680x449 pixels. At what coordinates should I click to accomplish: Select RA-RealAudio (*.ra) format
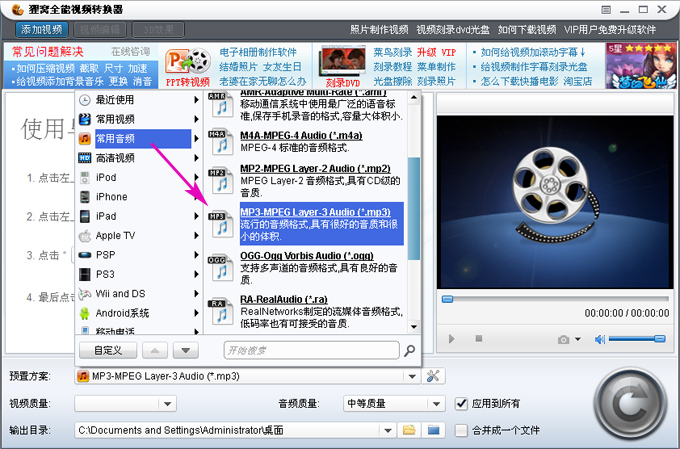[284, 299]
